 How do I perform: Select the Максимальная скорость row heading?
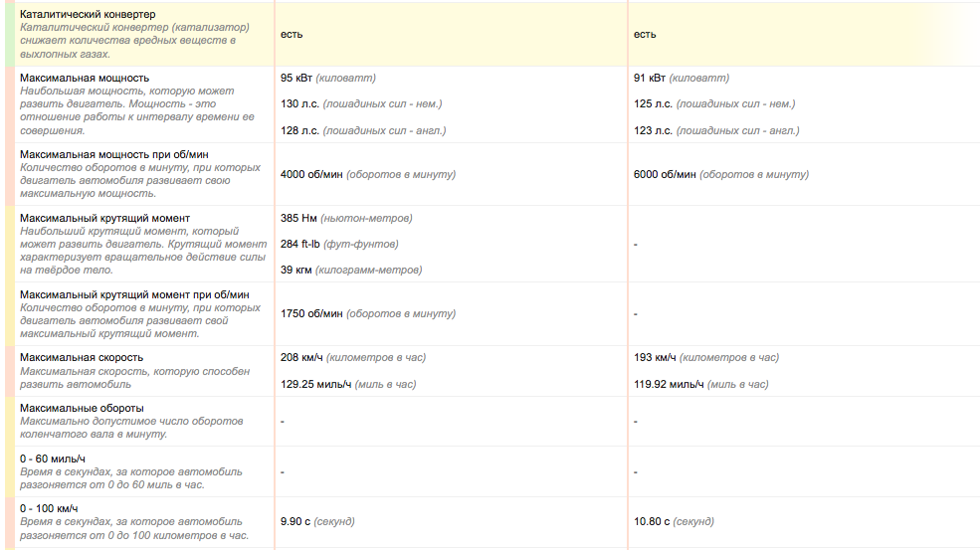pos(82,357)
